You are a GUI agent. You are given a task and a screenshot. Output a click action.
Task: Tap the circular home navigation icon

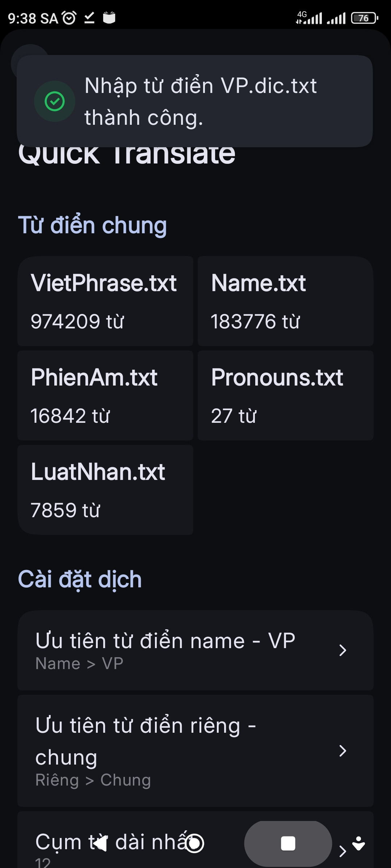(195, 843)
